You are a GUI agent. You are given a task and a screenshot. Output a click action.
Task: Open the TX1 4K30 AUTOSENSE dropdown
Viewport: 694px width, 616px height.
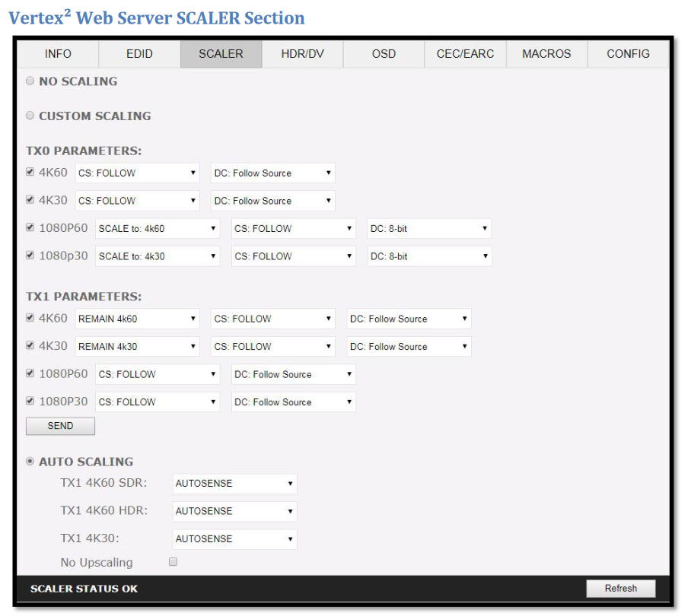[234, 539]
